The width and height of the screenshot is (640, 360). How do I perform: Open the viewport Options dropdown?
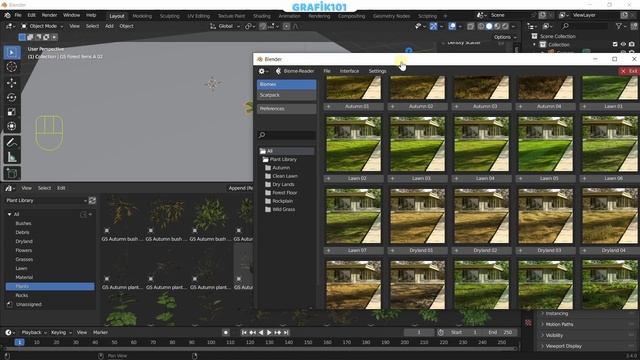pyautogui.click(x=505, y=37)
